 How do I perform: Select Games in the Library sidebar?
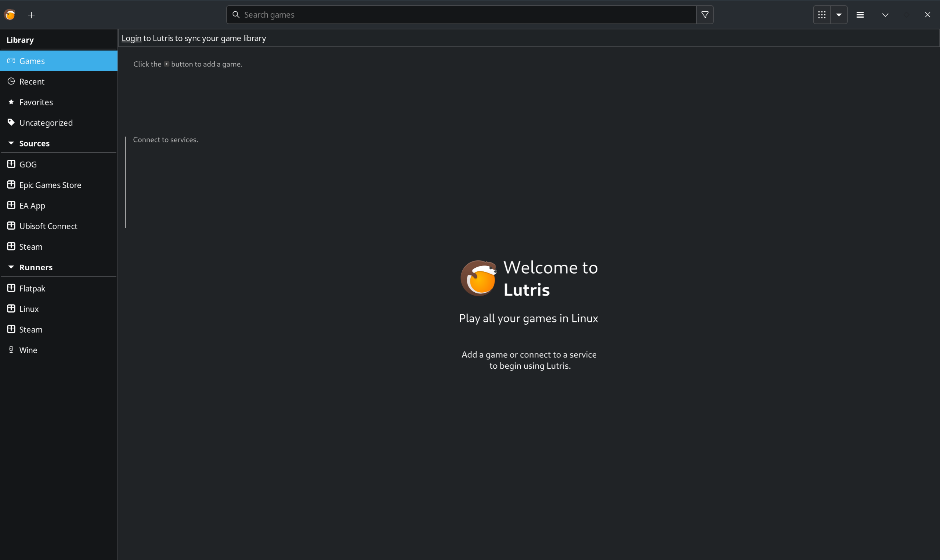[59, 61]
